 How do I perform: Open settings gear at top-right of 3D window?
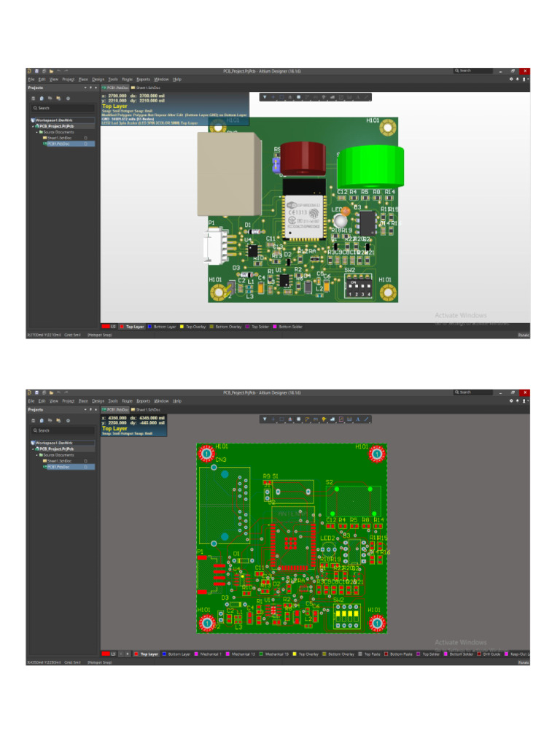(511, 79)
